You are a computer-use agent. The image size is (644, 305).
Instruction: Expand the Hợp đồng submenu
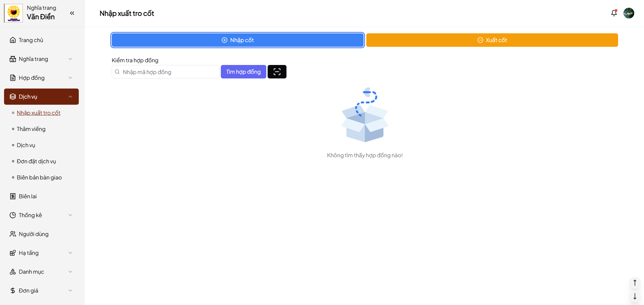point(41,78)
